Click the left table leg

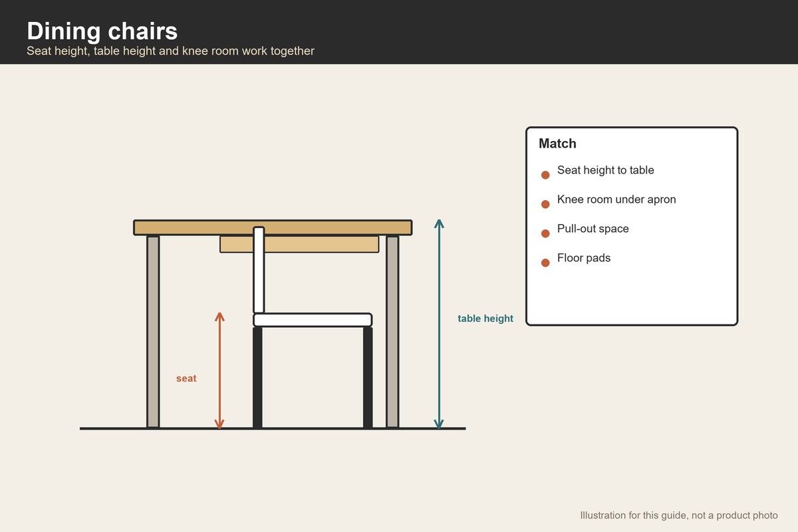tap(153, 332)
